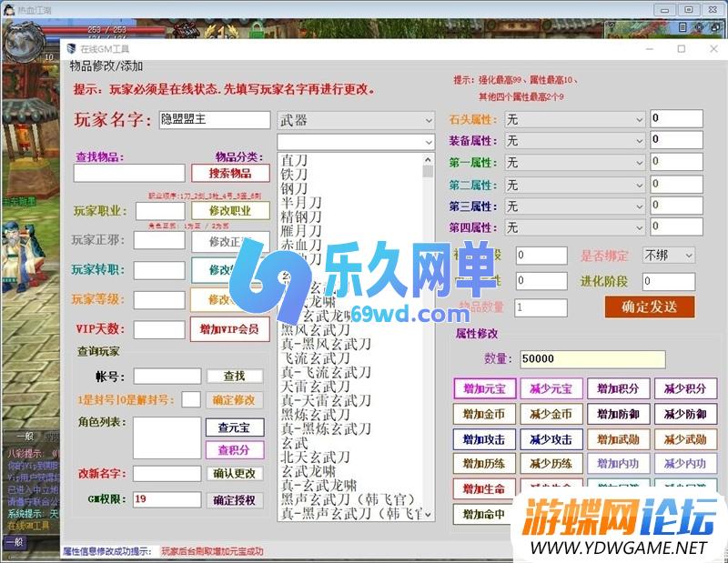The height and width of the screenshot is (563, 728).
Task: Maximize the GM tool window
Action: [681, 49]
